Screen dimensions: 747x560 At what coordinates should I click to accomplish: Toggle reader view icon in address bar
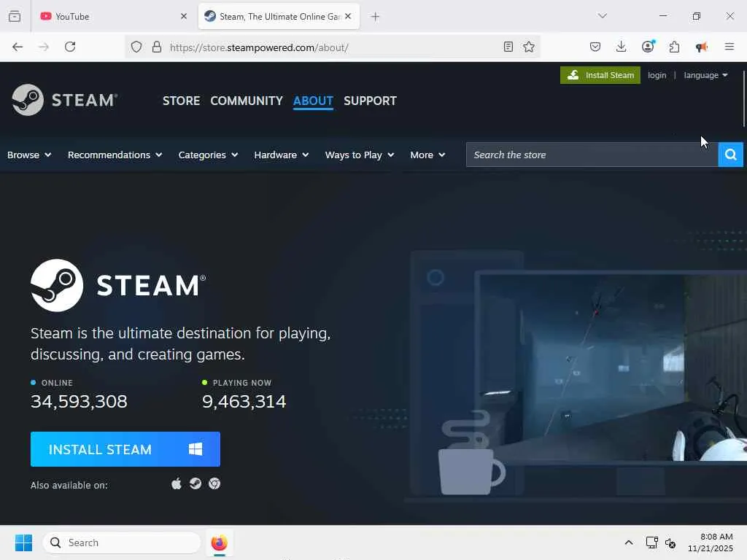tap(508, 47)
